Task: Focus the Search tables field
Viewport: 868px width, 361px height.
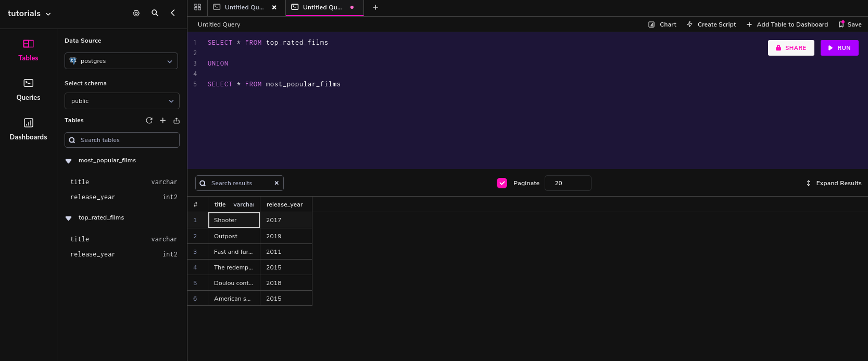Action: coord(122,140)
